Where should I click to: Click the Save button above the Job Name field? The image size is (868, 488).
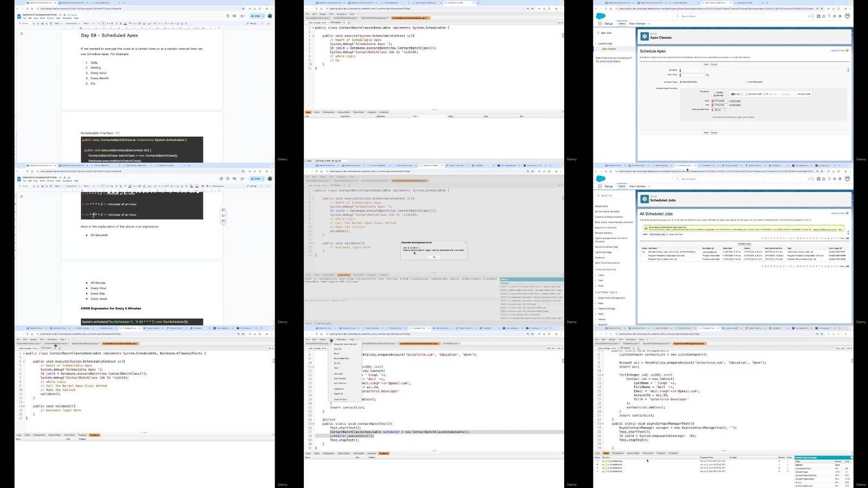pyautogui.click(x=706, y=65)
